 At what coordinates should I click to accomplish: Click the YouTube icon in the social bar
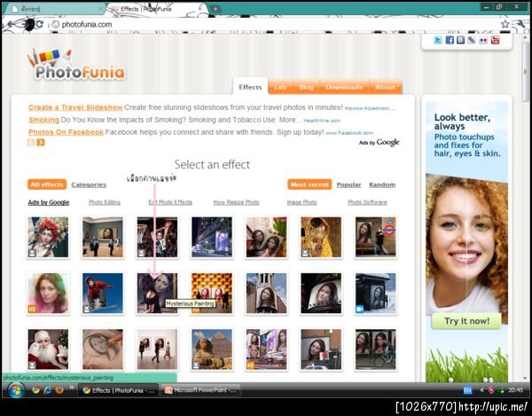[495, 40]
